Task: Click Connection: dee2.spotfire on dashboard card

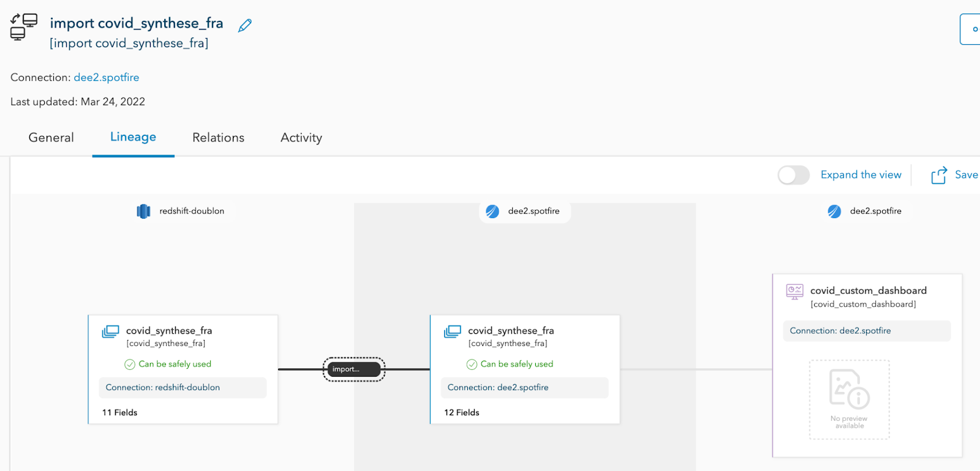Action: click(x=867, y=331)
